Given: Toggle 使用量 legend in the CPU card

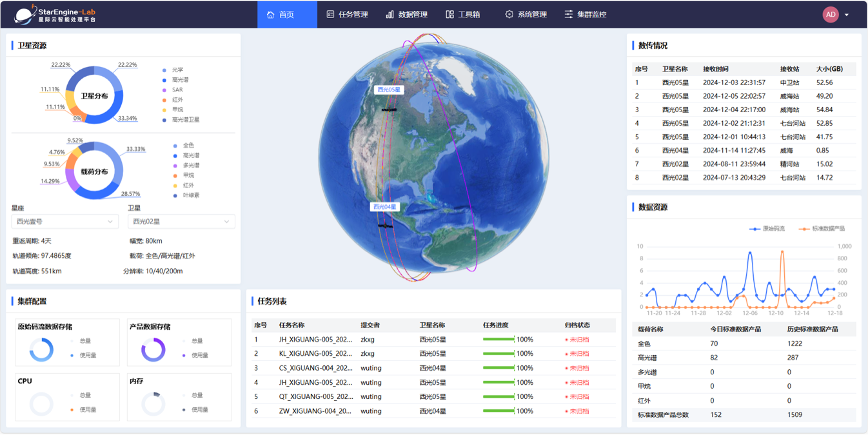Looking at the screenshot, I should click(x=83, y=410).
